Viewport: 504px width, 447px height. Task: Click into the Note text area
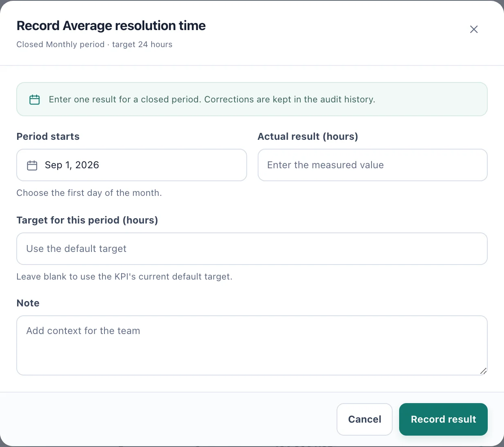click(252, 345)
